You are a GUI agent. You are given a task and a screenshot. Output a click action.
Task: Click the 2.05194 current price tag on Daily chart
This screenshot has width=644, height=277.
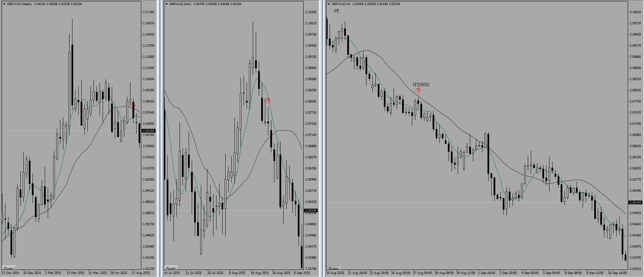(311, 211)
